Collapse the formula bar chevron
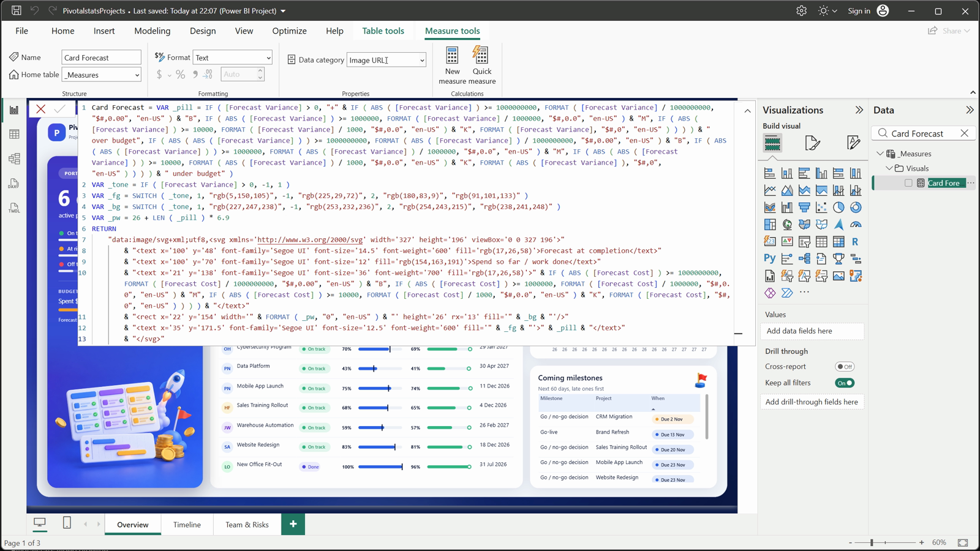 pos(747,111)
